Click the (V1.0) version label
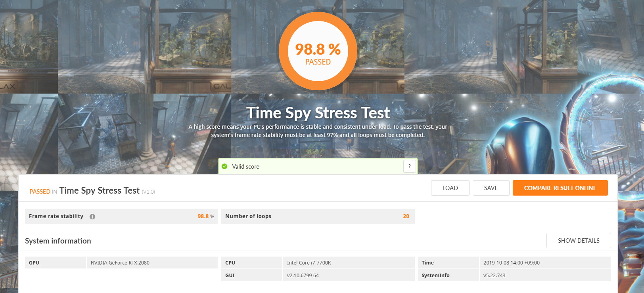The image size is (644, 293). point(148,192)
